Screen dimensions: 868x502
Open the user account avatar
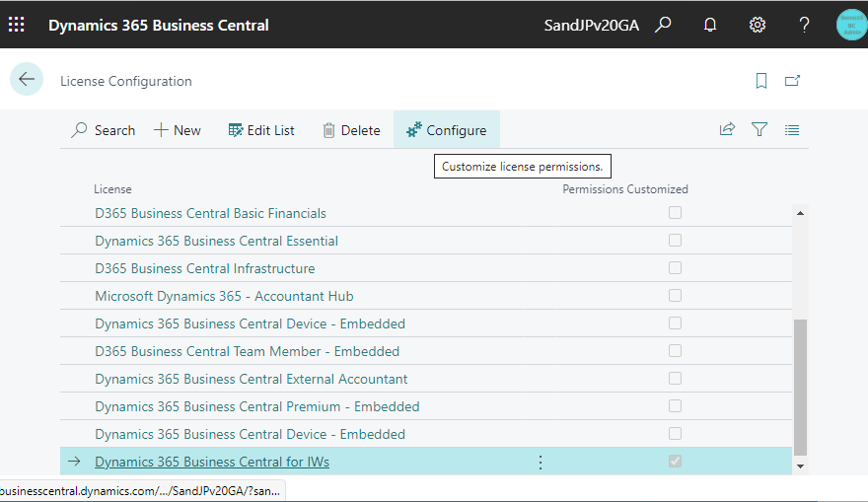851,25
